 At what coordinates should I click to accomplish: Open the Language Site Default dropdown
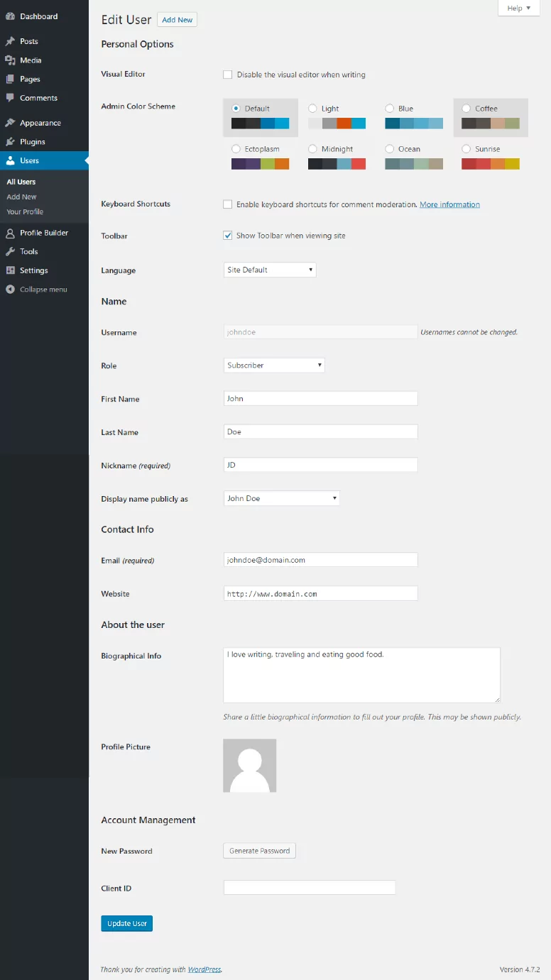pyautogui.click(x=270, y=270)
